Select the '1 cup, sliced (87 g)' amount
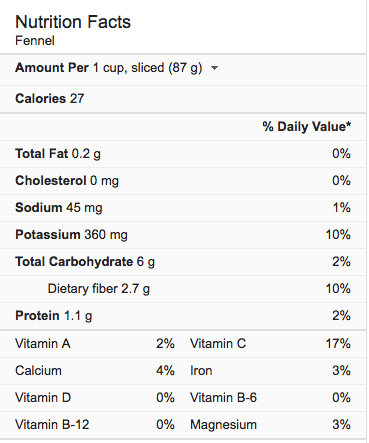369x443 pixels. [x=147, y=68]
